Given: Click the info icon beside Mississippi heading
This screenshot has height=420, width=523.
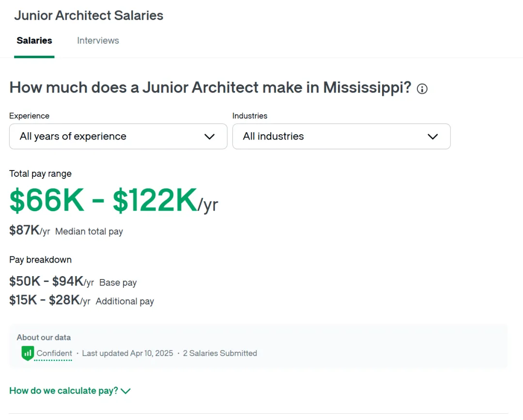Looking at the screenshot, I should point(422,89).
